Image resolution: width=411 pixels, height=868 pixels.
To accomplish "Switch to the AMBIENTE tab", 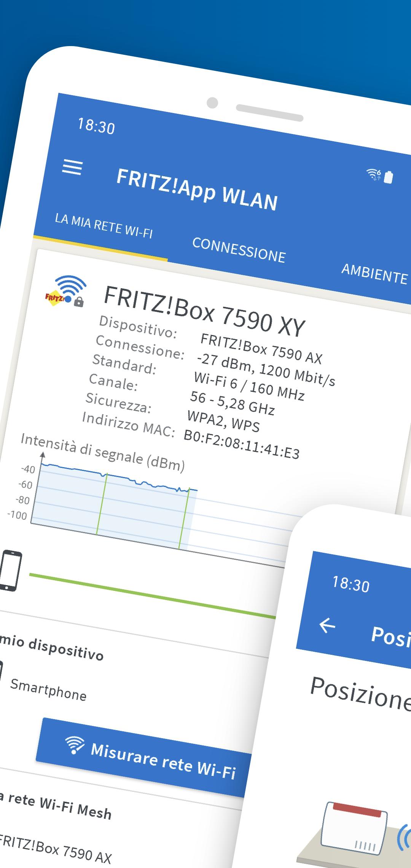I will [374, 273].
